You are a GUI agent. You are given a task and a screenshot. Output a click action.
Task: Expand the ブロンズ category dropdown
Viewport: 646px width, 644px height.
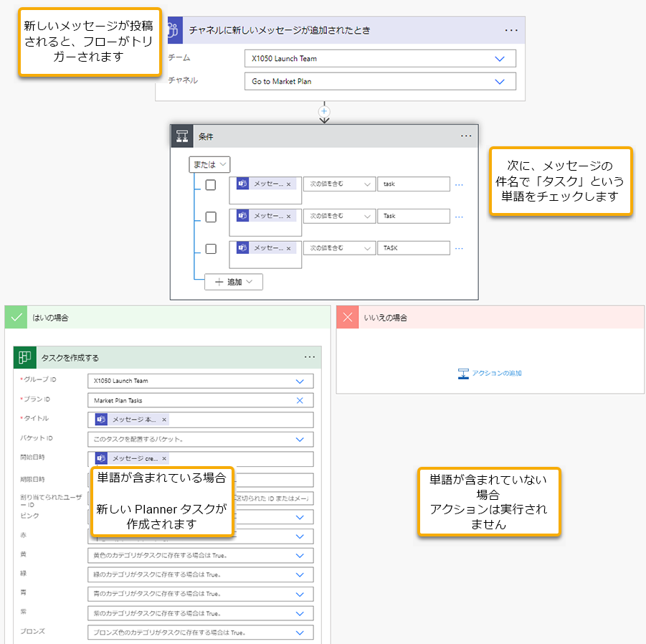pos(300,633)
